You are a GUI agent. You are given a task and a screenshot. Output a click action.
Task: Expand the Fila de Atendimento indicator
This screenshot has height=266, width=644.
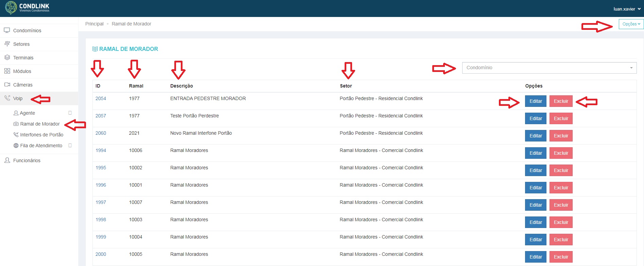70,146
